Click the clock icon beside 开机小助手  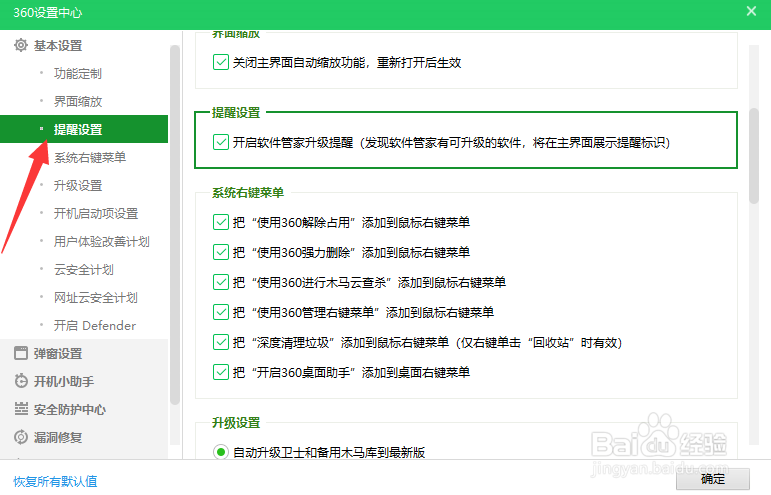(21, 381)
